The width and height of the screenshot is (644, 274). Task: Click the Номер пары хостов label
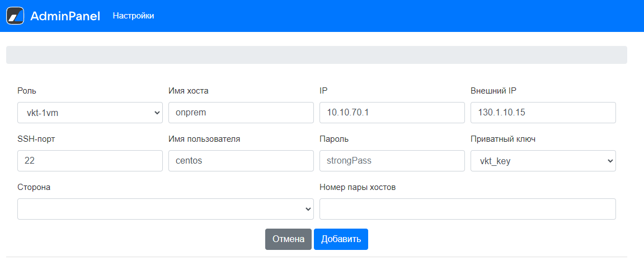[358, 187]
